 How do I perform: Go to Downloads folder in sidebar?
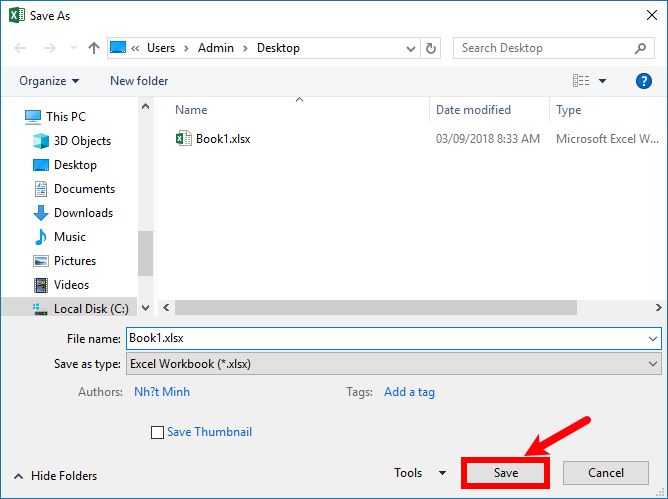83,213
